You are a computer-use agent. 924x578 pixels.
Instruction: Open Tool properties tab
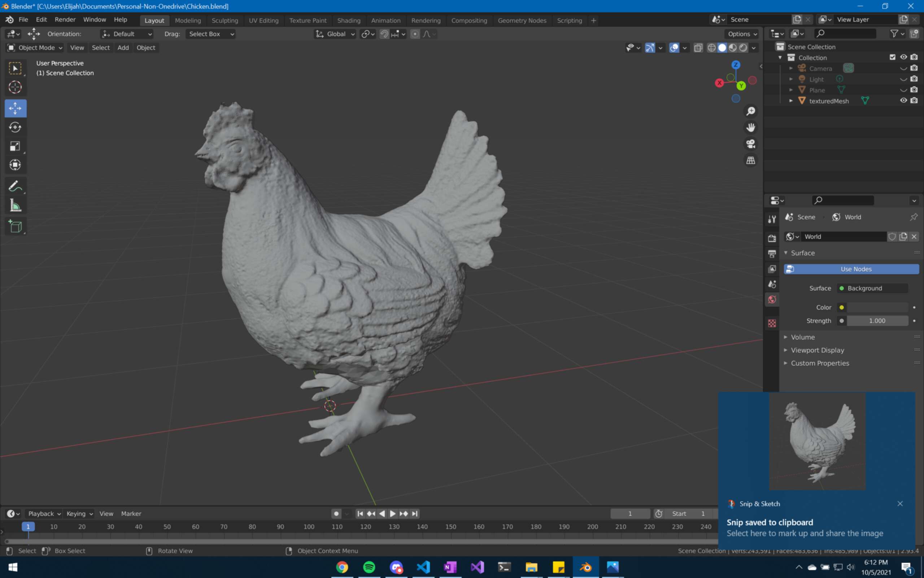772,219
